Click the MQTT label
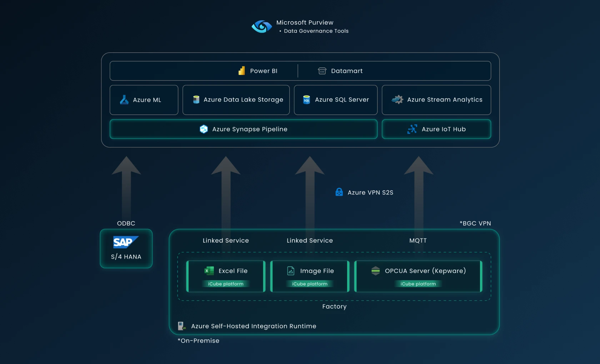Image resolution: width=600 pixels, height=364 pixels. (418, 241)
